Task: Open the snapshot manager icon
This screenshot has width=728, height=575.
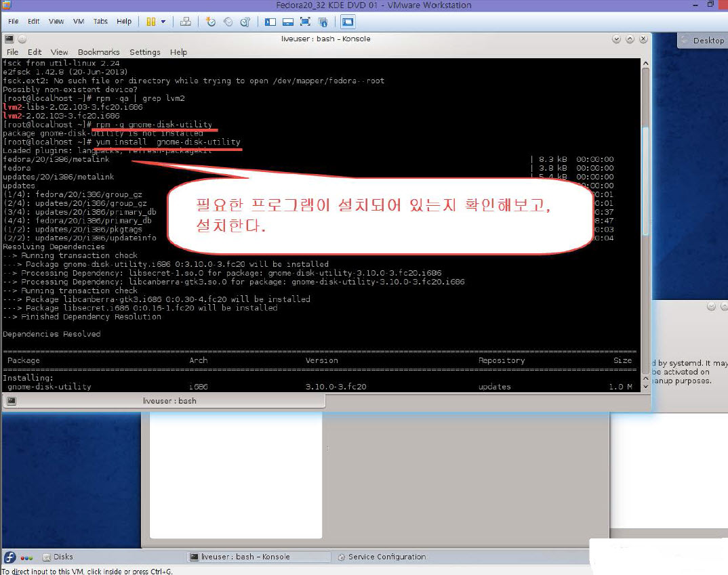Action: coord(245,22)
